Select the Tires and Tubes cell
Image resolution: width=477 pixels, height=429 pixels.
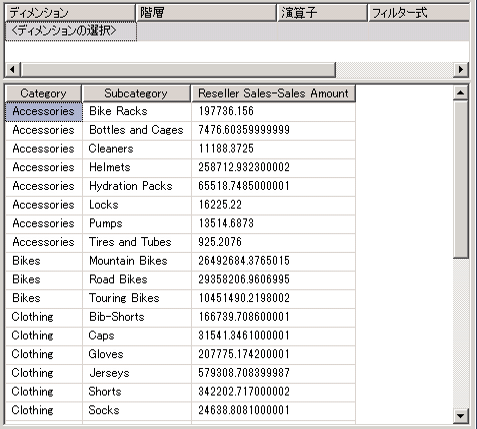click(137, 242)
